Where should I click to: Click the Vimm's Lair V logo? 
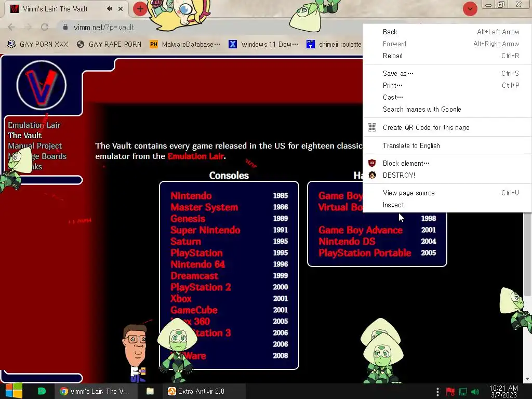click(42, 85)
